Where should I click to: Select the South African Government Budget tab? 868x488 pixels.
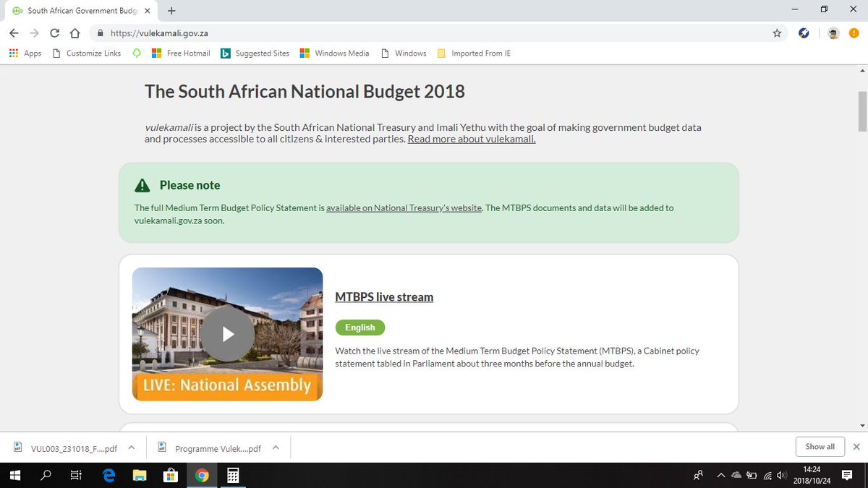point(80,10)
